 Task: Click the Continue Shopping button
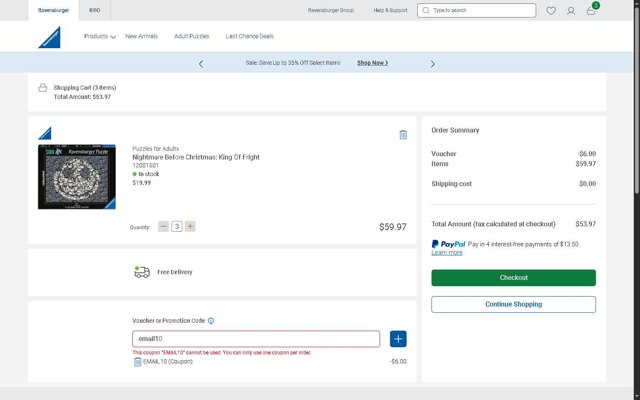click(x=513, y=304)
